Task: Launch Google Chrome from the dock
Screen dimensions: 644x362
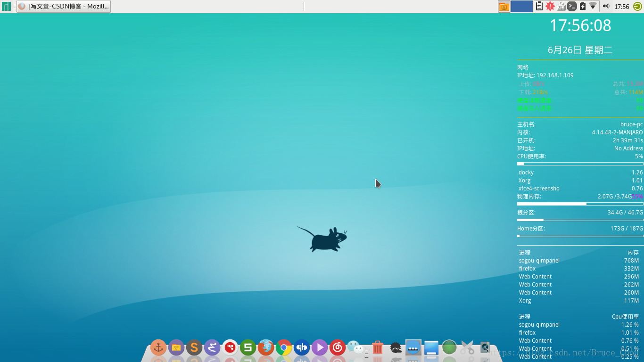Action: [x=284, y=348]
